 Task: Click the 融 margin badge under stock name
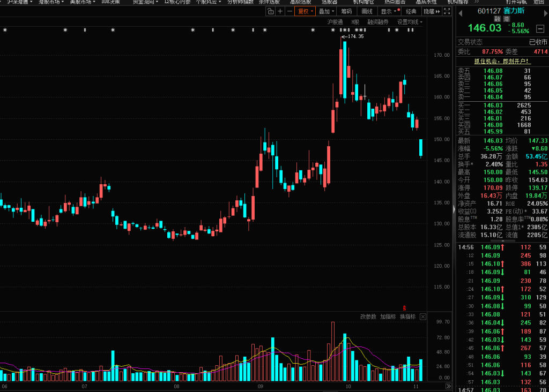(497, 19)
